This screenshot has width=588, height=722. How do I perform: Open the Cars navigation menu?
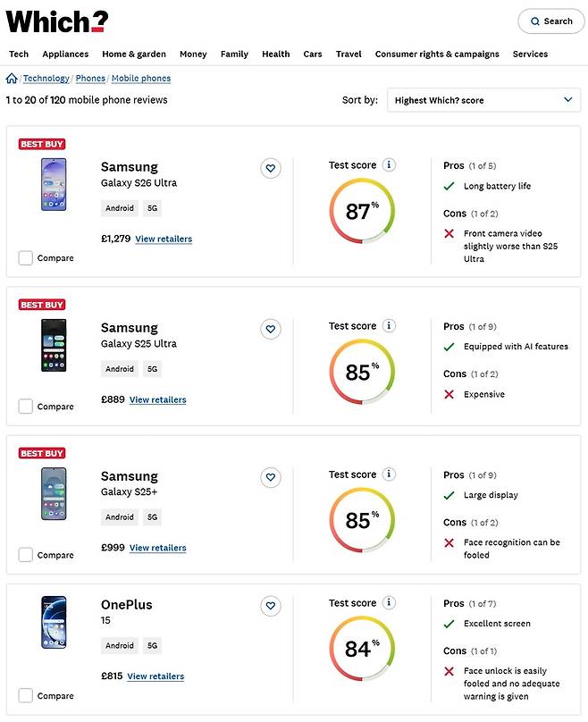[313, 54]
